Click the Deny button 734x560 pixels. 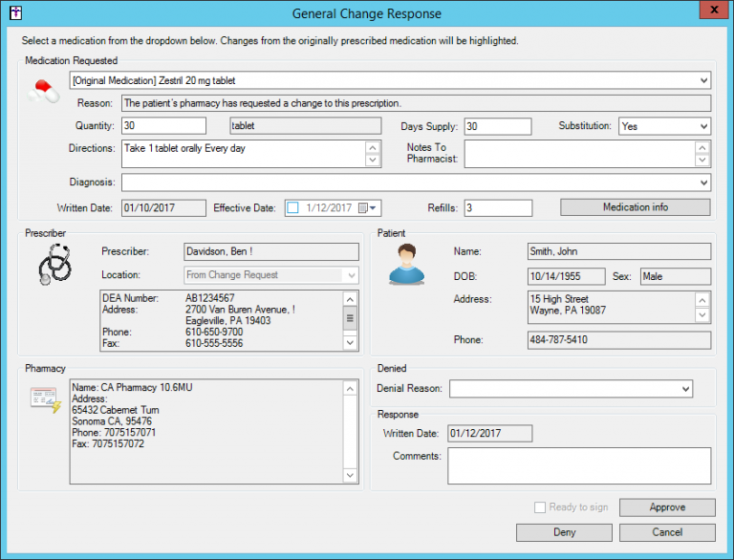click(564, 532)
